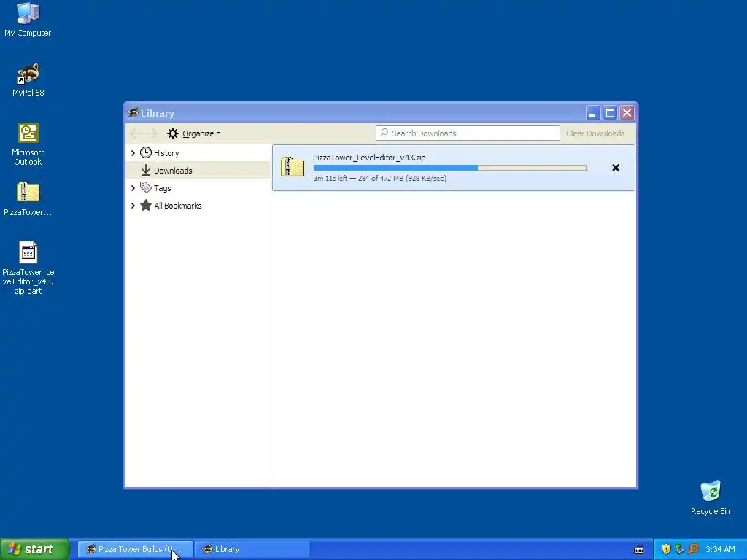747x560 pixels.
Task: Click the Organize gear icon
Action: click(x=172, y=133)
